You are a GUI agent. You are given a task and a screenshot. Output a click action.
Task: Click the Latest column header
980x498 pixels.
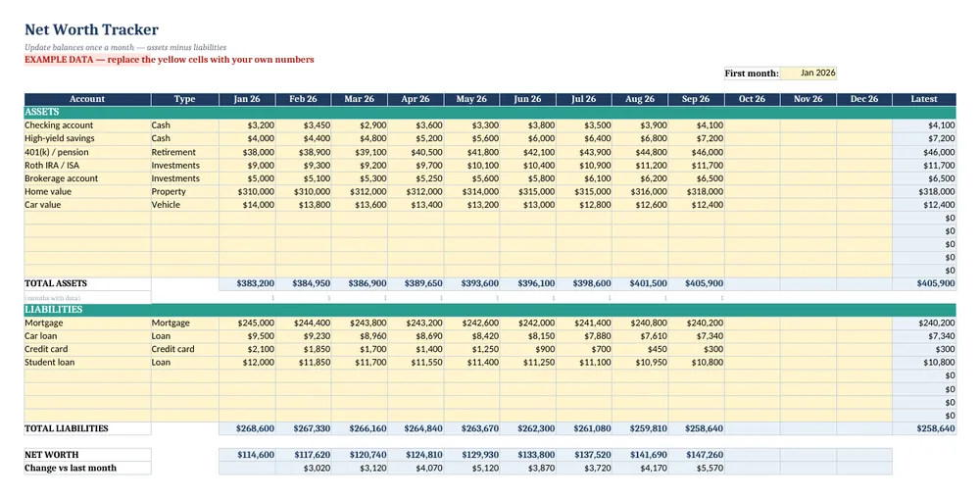pos(924,99)
